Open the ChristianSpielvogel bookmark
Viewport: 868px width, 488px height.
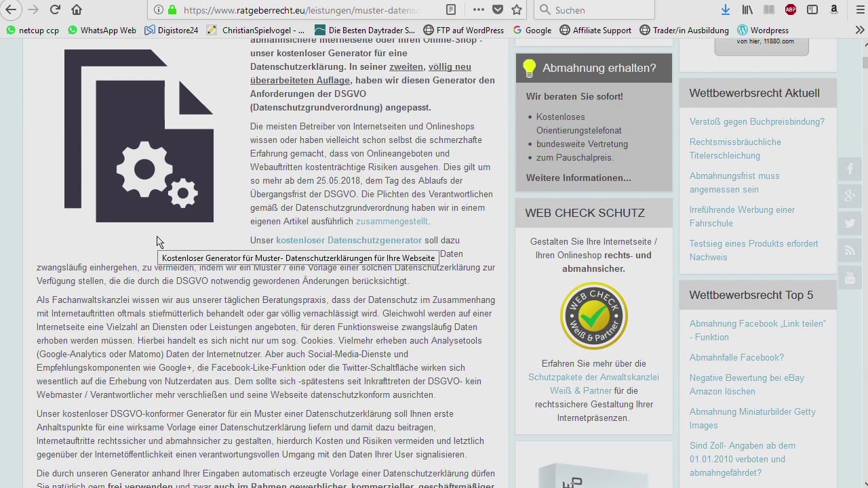click(256, 30)
